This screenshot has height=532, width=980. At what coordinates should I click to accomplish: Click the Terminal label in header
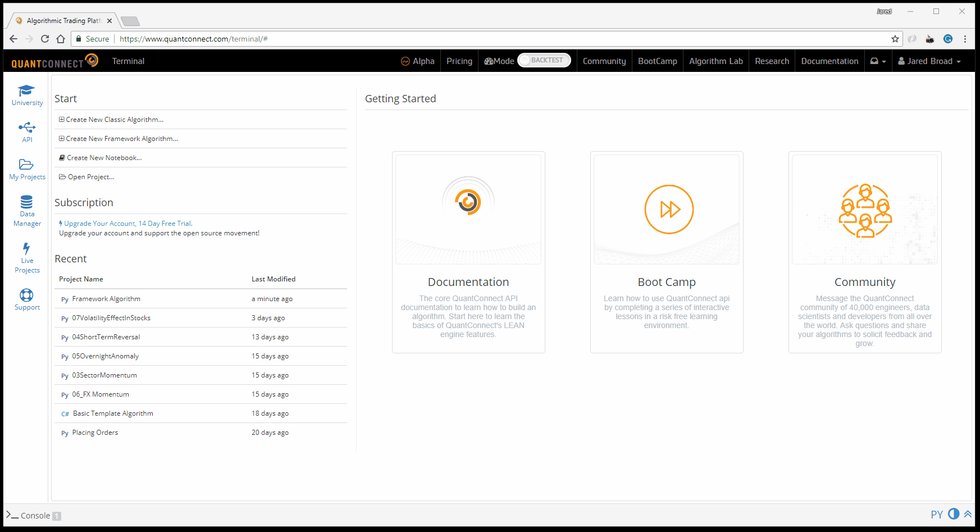(x=128, y=61)
